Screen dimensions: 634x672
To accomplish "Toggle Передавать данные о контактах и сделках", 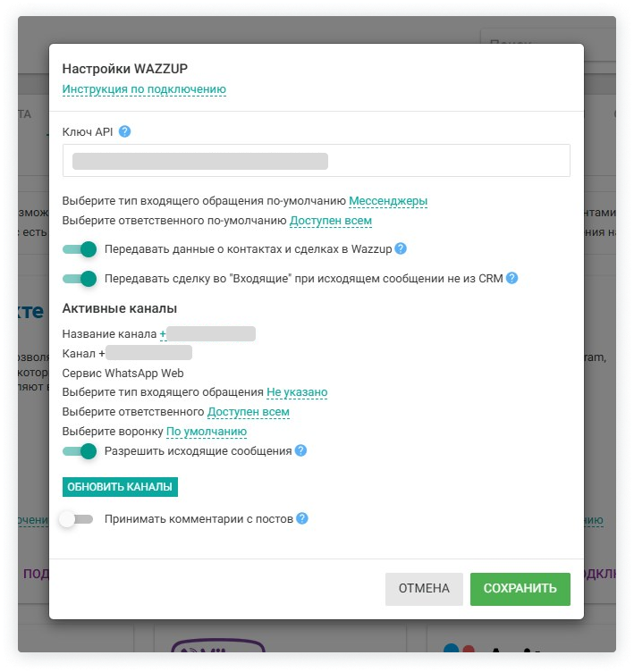I will 80,249.
